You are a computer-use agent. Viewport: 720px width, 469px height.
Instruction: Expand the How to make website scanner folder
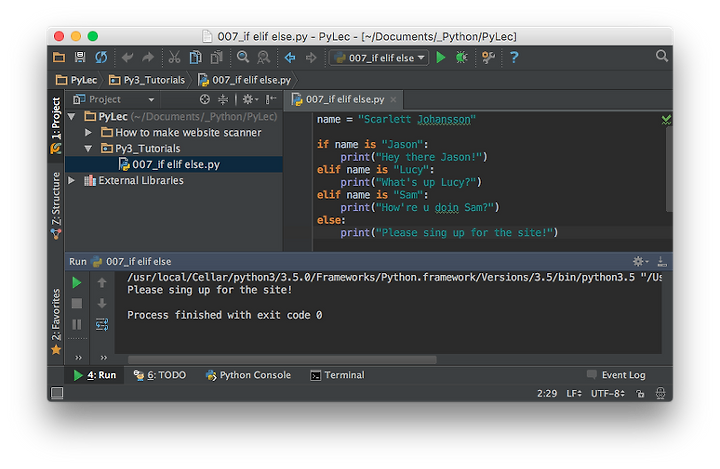88,132
